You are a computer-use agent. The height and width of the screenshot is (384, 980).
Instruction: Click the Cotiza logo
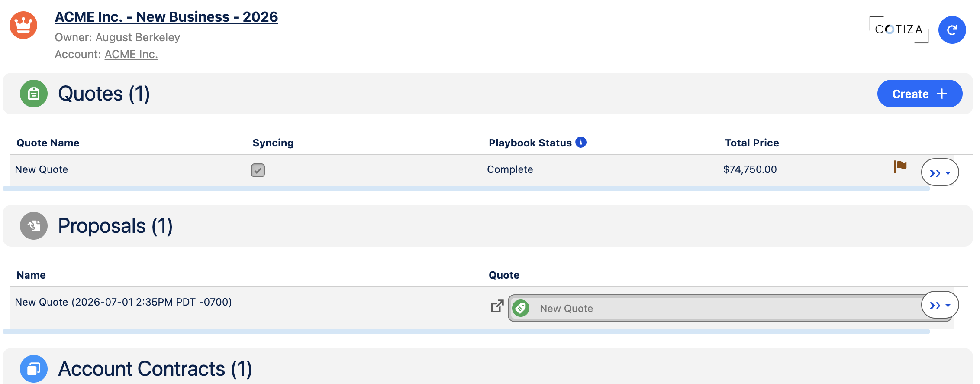(899, 29)
